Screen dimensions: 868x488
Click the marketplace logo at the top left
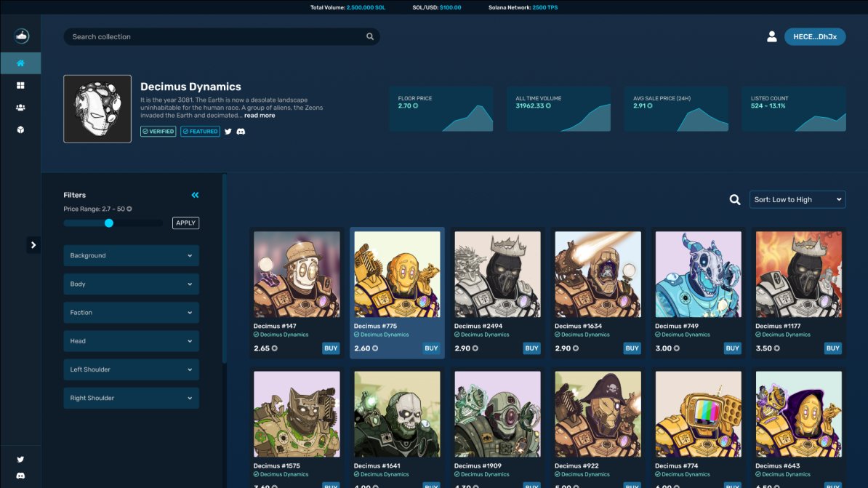point(21,36)
